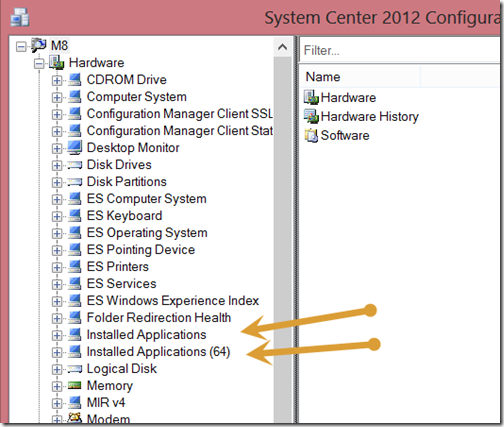Click the Disk Drives drive icon
This screenshot has height=427, width=504.
[x=75, y=165]
